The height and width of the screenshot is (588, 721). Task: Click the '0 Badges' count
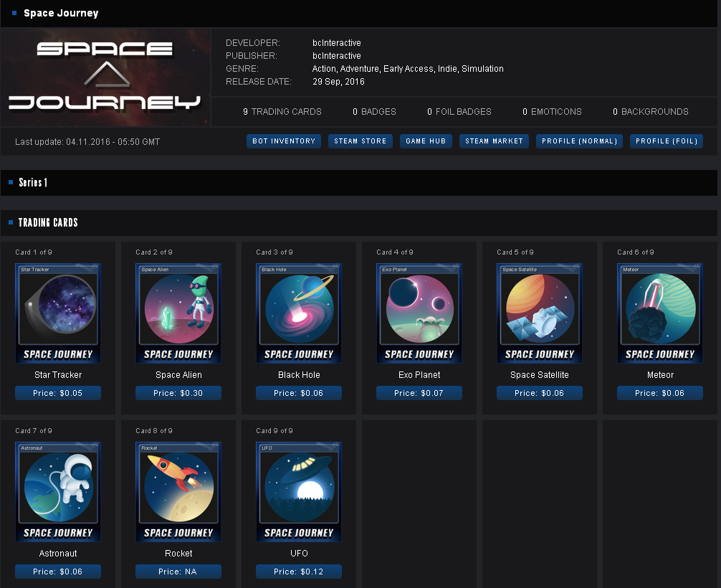tap(374, 112)
